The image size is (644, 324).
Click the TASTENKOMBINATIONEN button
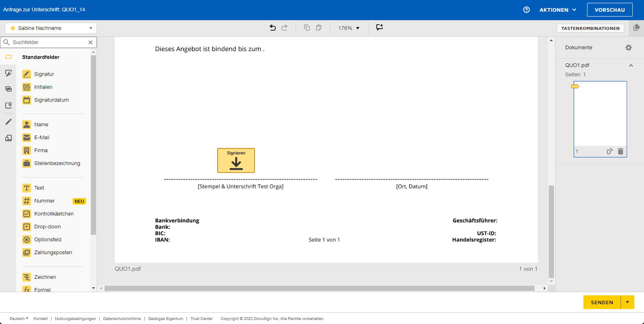(x=590, y=28)
